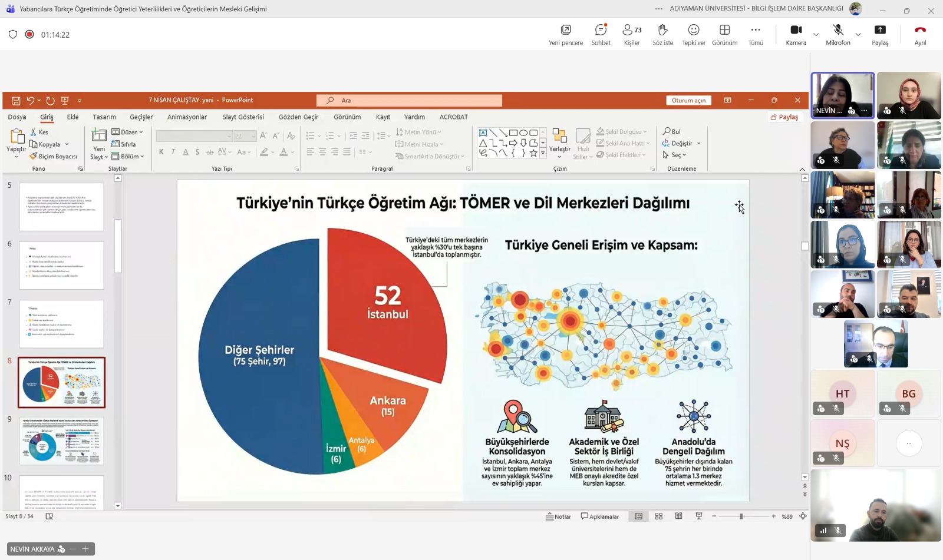Show the Kişiler participants list
Image resolution: width=943 pixels, height=560 pixels.
pyautogui.click(x=632, y=34)
